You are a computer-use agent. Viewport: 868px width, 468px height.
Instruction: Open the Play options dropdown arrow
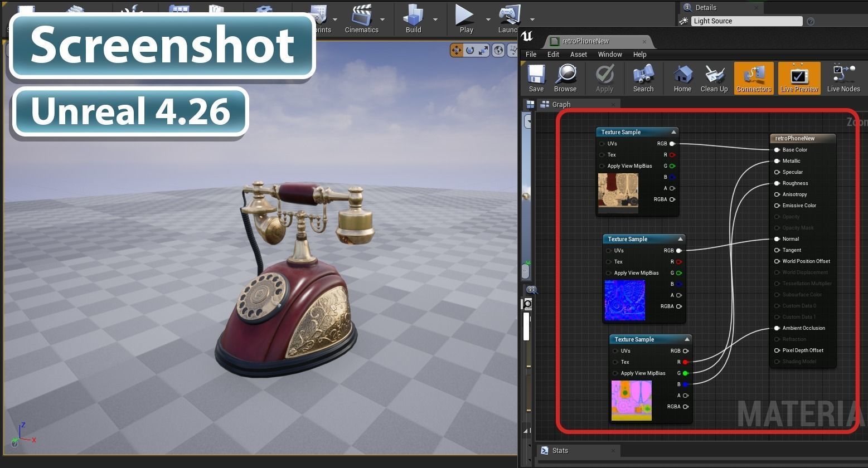pyautogui.click(x=488, y=19)
